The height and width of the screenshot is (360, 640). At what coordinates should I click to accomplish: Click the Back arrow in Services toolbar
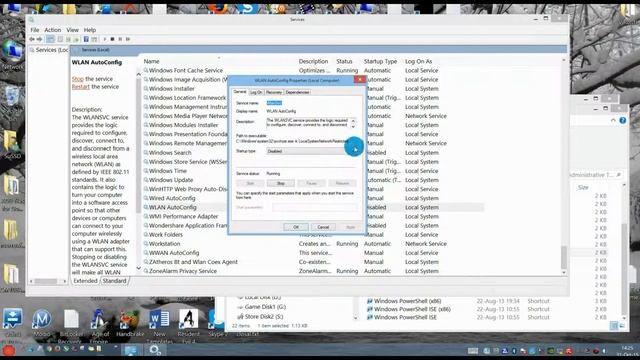pos(32,39)
